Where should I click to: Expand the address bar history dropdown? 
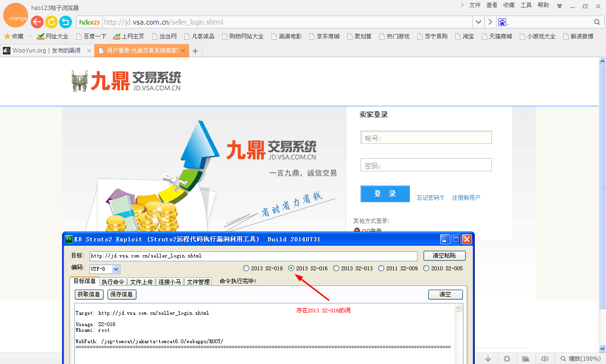tap(479, 22)
